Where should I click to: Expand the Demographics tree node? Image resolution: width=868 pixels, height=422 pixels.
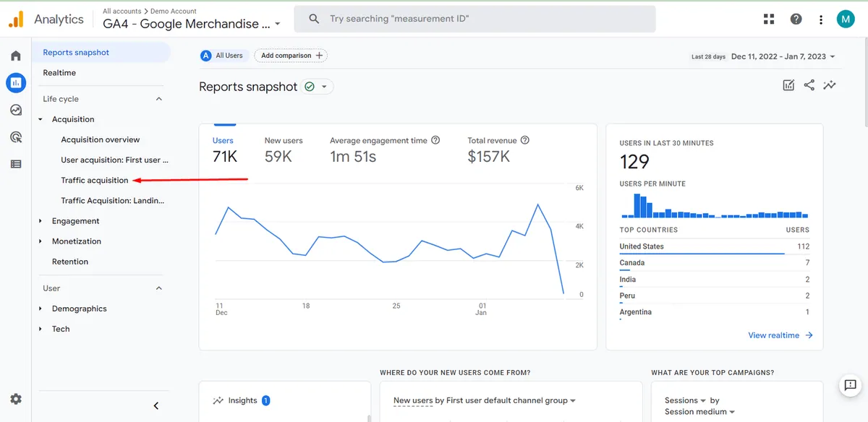pyautogui.click(x=41, y=309)
